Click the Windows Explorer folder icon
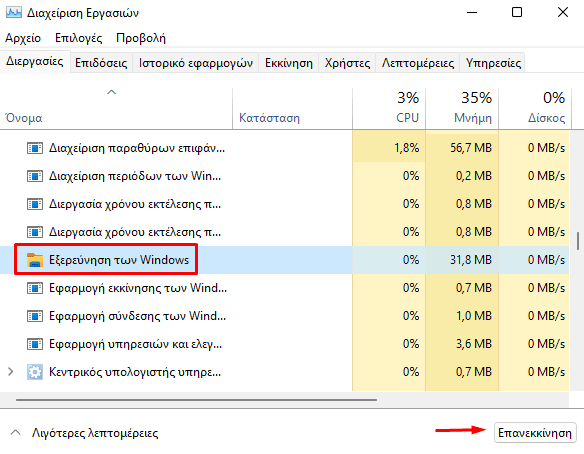Image resolution: width=584 pixels, height=454 pixels. point(35,260)
